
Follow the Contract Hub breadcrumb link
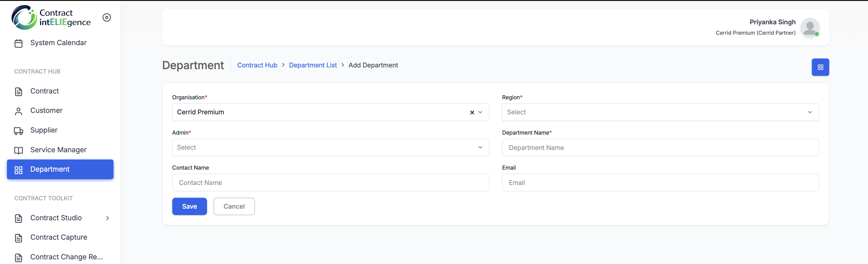[257, 65]
